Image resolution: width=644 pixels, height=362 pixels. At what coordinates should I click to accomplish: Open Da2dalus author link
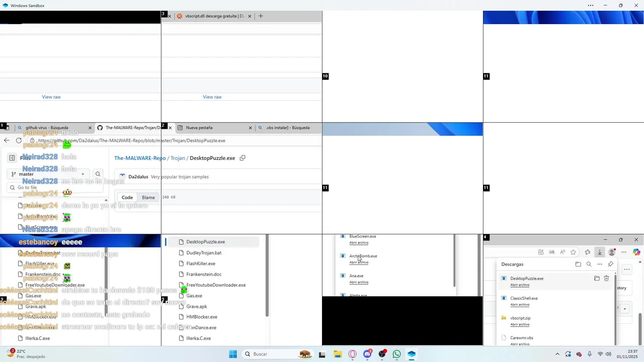pos(138,177)
